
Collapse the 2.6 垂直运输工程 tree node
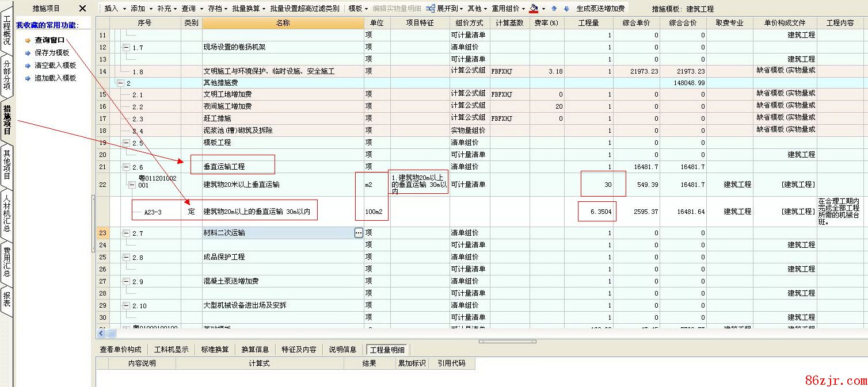126,167
